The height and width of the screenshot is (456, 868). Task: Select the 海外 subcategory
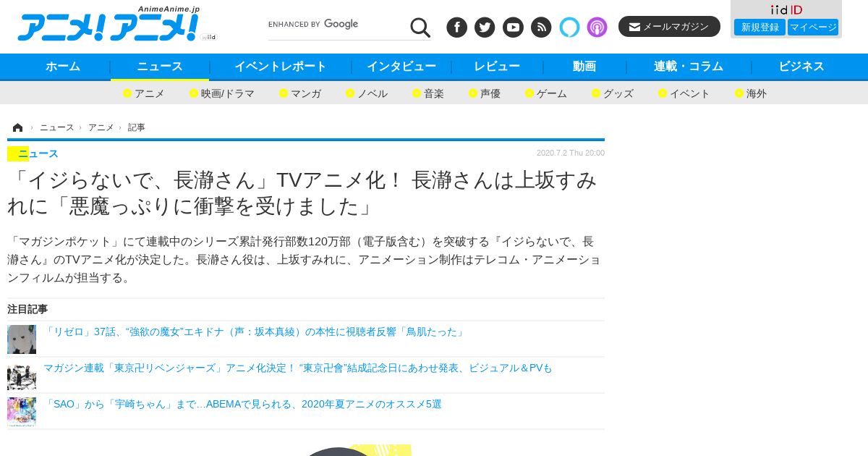tap(751, 93)
